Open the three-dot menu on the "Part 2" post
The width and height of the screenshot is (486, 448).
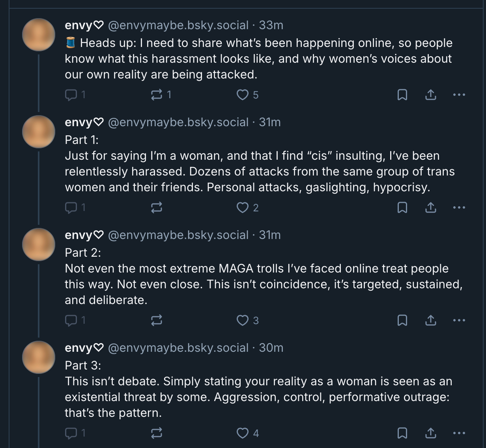(x=459, y=320)
